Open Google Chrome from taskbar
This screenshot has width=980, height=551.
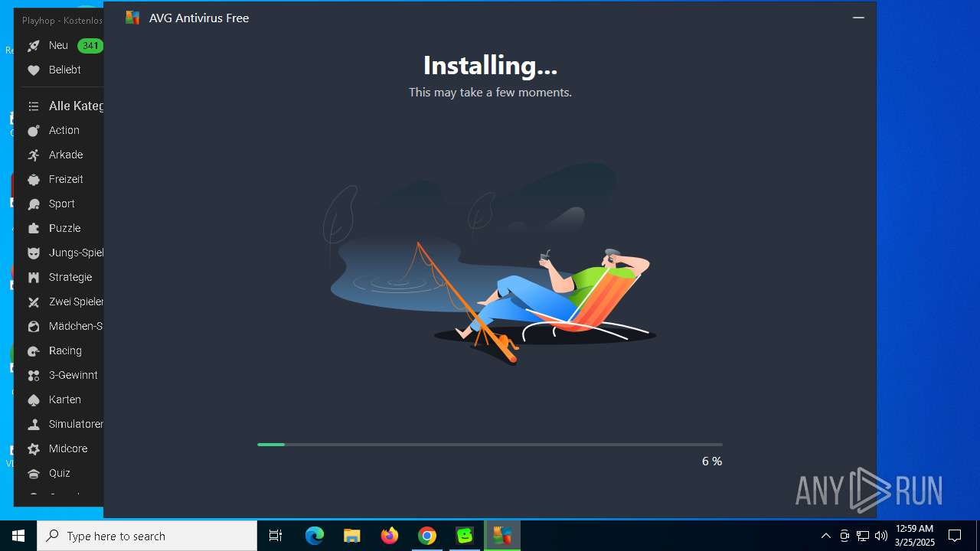(x=427, y=536)
